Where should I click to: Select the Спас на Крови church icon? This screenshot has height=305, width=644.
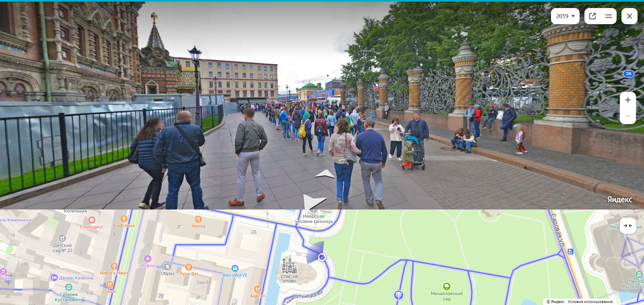tap(289, 265)
